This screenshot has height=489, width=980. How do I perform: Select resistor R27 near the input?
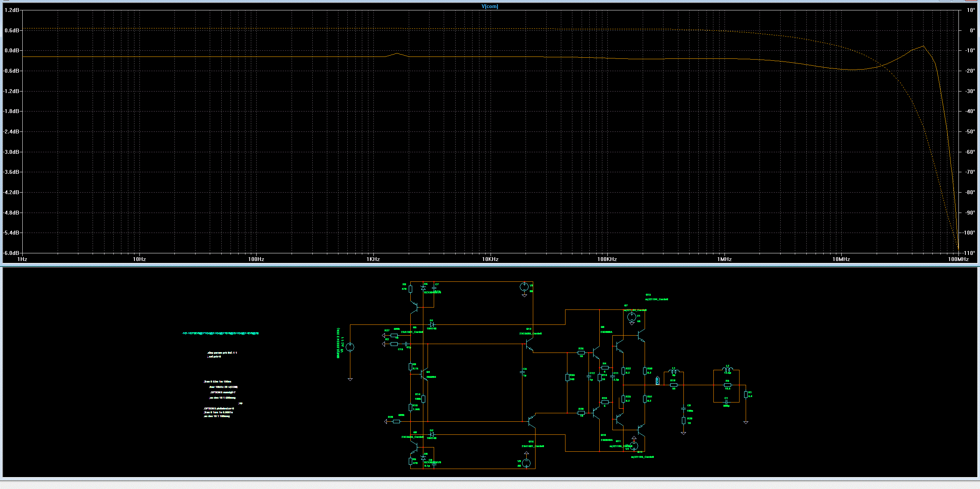pyautogui.click(x=394, y=335)
